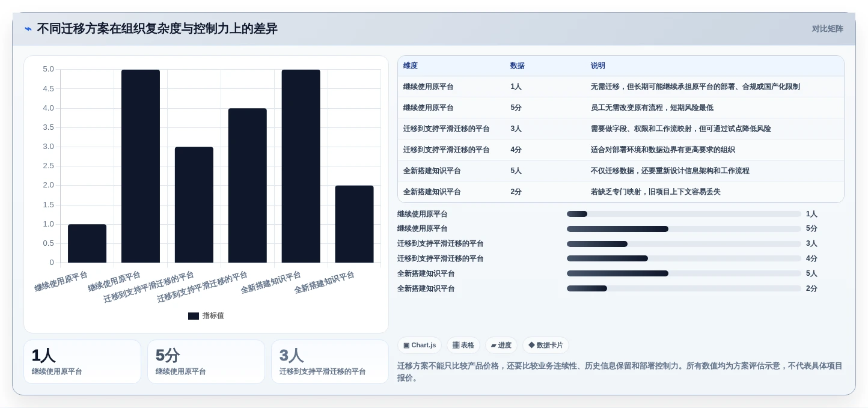Click the footer note starting 迁移方案不能只比较产品价格
868x408 pixels.
620,372
